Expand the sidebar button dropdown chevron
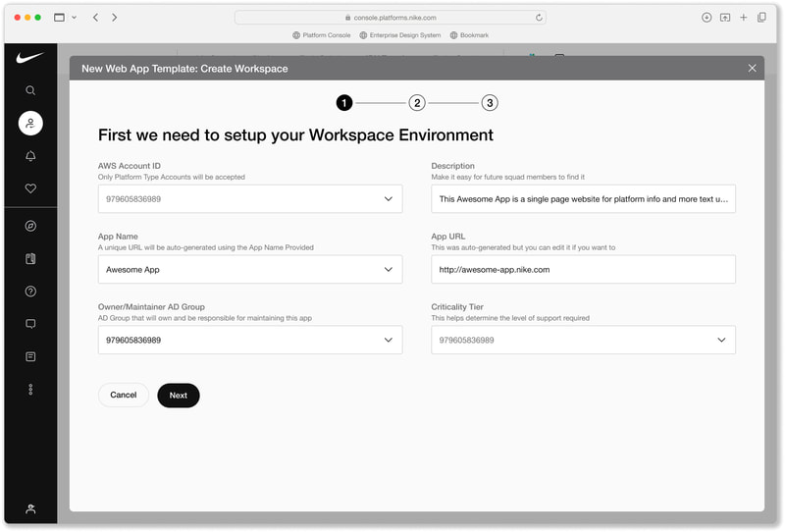Screen dimensions: 785x532 (x=75, y=18)
